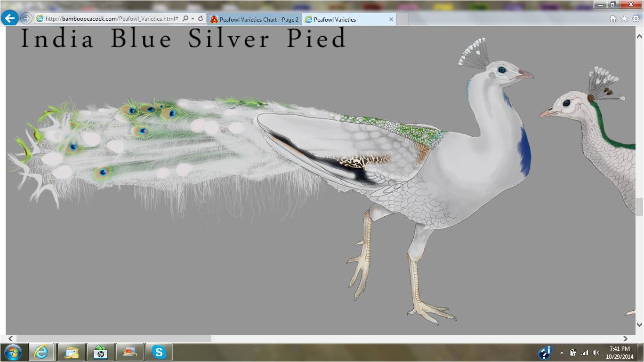Click the browser Back arrow button

tap(9, 18)
